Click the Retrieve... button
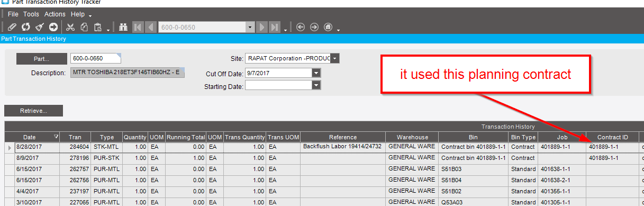This screenshot has height=206, width=644. pyautogui.click(x=34, y=111)
